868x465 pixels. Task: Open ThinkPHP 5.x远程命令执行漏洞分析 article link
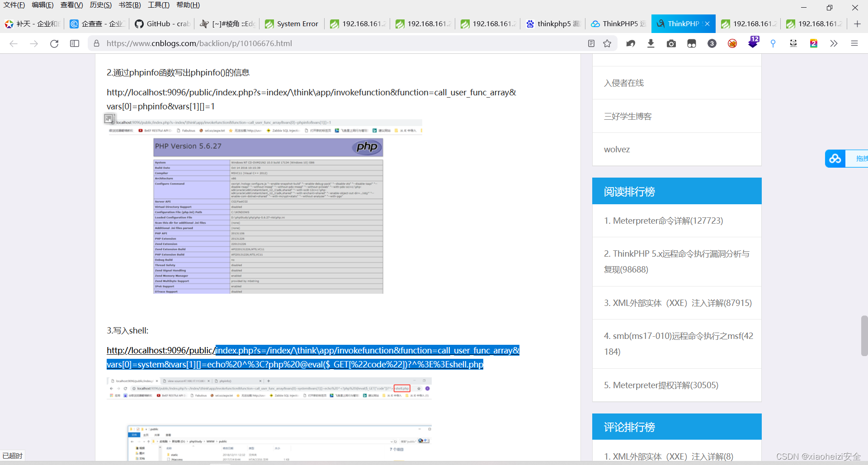coord(677,262)
